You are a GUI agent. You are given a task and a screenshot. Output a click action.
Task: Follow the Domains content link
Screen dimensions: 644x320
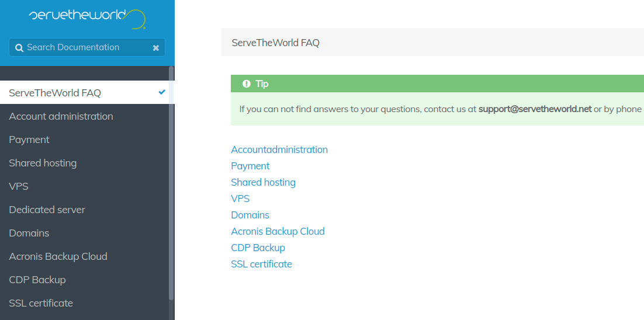pos(250,215)
